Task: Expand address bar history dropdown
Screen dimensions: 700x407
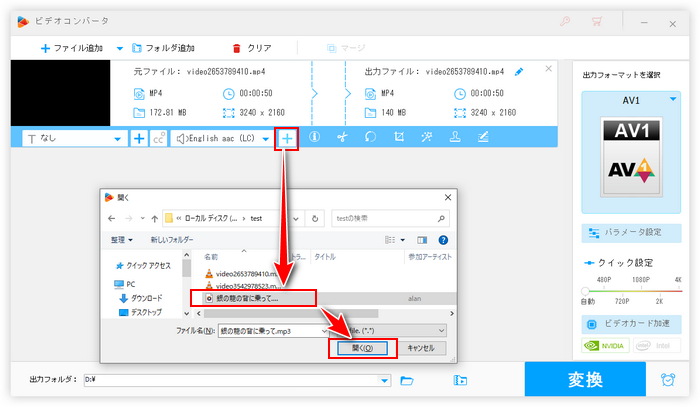Action: 296,219
